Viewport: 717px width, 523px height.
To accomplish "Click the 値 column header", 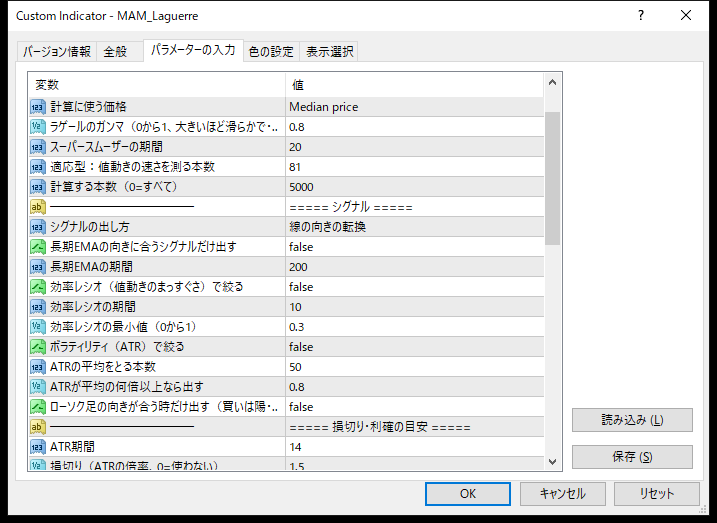I will pos(415,85).
